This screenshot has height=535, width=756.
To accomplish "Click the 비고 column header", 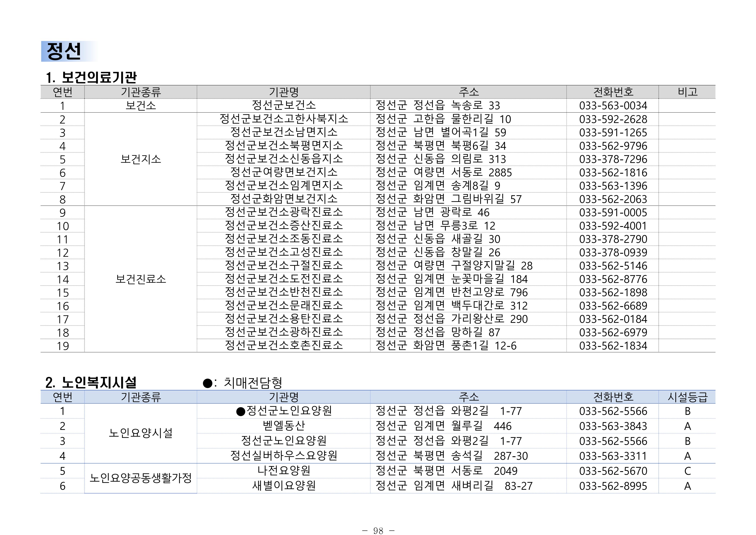I will tap(687, 92).
